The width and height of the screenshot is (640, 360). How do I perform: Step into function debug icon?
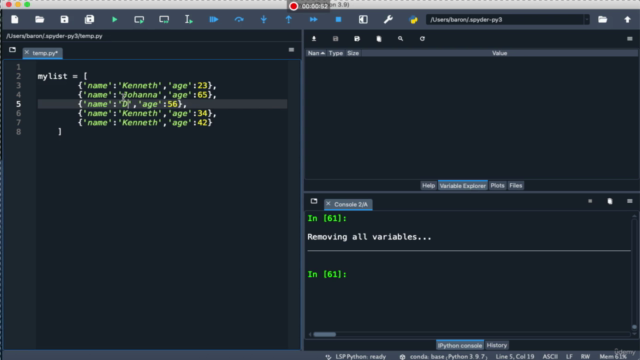(x=264, y=19)
